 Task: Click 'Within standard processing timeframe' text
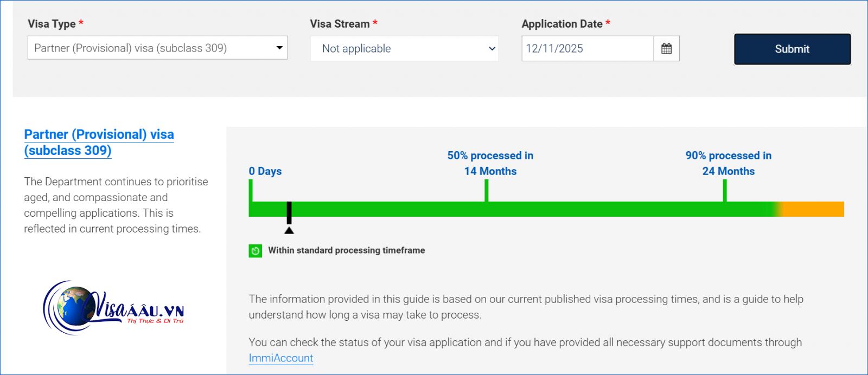pyautogui.click(x=347, y=250)
